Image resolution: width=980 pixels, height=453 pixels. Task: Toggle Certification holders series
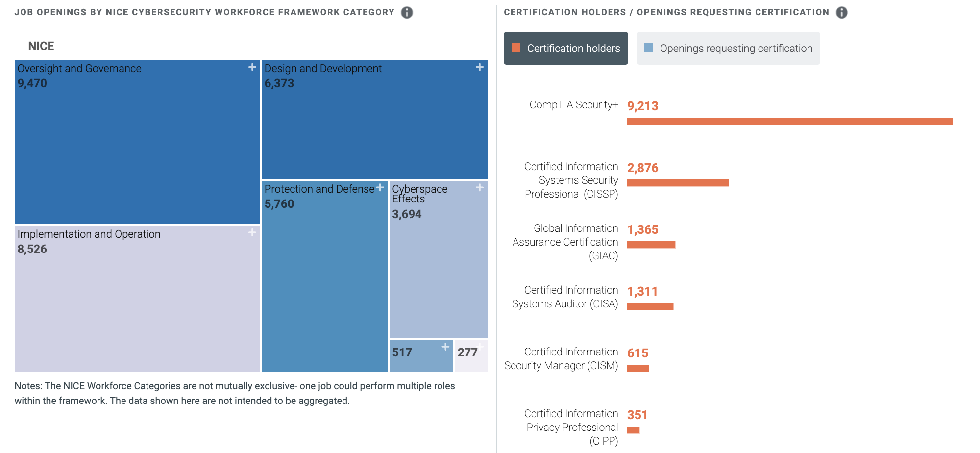[565, 49]
